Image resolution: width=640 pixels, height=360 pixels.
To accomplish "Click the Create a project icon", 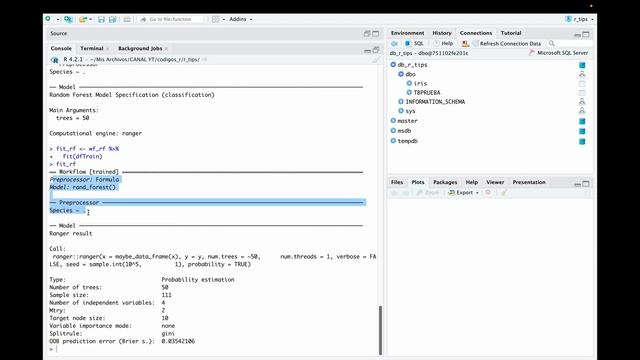I will coord(68,19).
